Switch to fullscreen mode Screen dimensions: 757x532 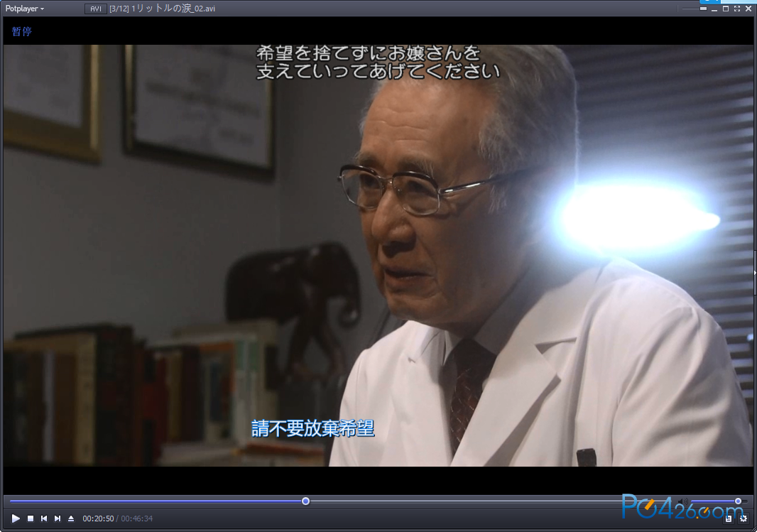coord(737,9)
